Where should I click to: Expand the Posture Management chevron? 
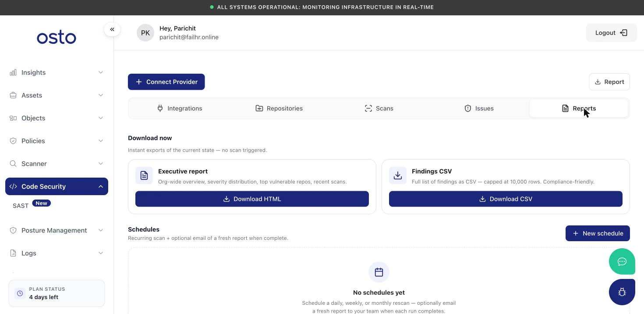tap(101, 230)
